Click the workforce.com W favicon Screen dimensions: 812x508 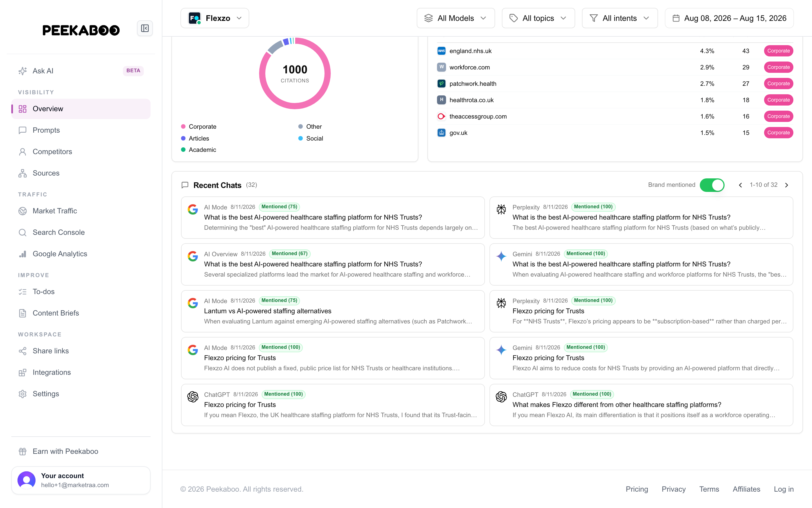coord(441,67)
